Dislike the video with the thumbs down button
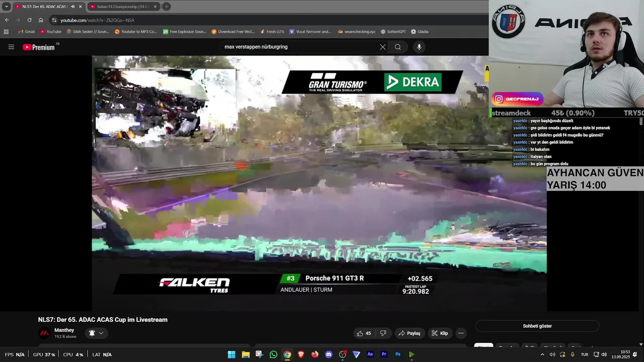Image resolution: width=644 pixels, height=362 pixels. click(x=383, y=333)
